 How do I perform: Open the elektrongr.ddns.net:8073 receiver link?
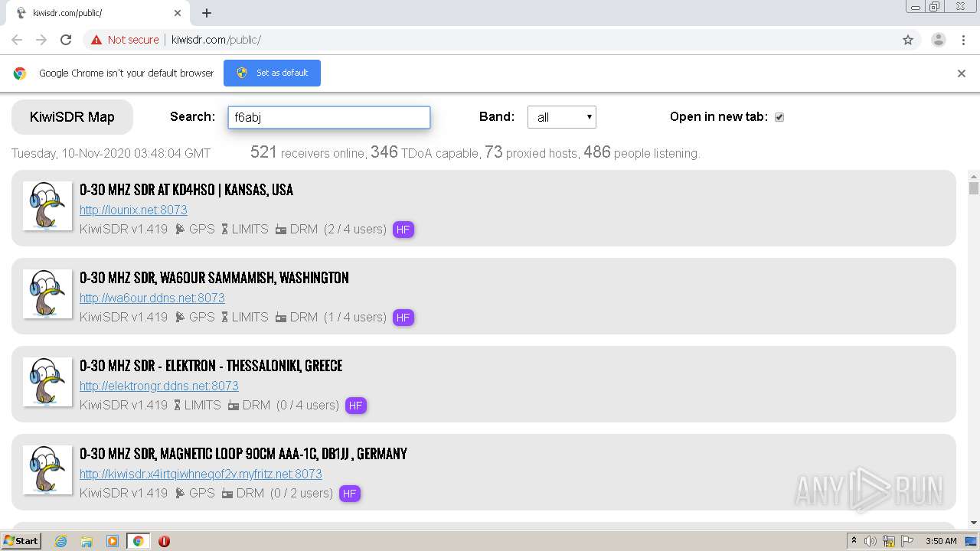159,386
